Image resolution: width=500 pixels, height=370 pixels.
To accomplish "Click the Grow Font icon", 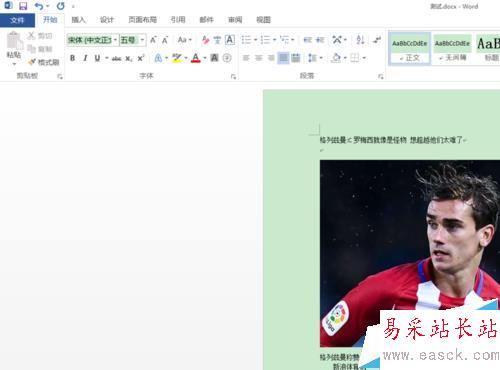I will [x=153, y=40].
